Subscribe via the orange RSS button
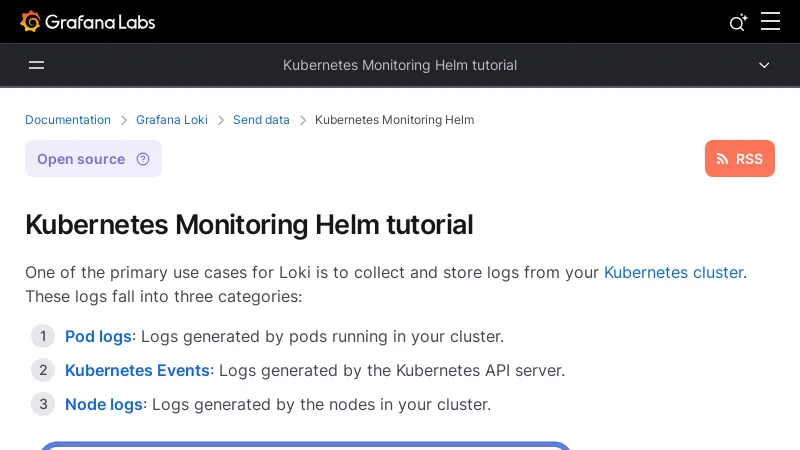This screenshot has height=450, width=800. click(x=739, y=159)
